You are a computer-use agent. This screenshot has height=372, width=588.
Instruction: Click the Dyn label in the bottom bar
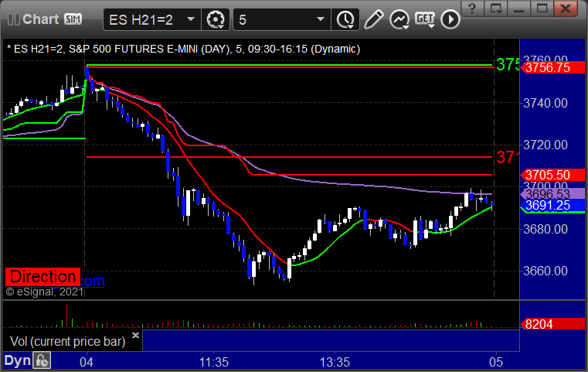click(x=17, y=360)
